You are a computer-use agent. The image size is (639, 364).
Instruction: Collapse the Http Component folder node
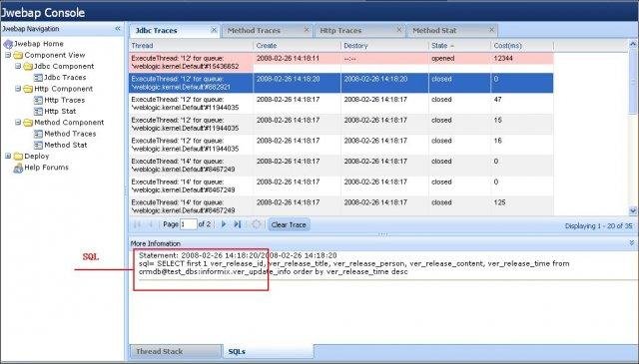tap(18, 89)
